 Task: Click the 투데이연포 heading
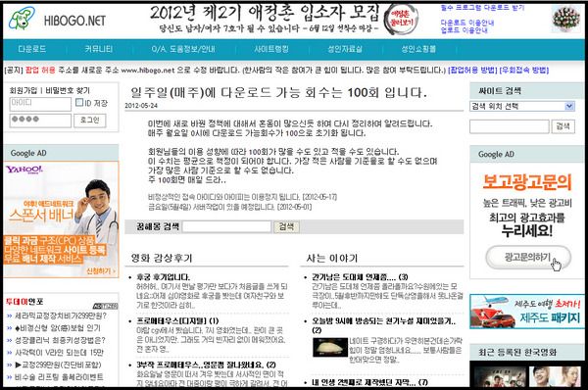pos(24,302)
